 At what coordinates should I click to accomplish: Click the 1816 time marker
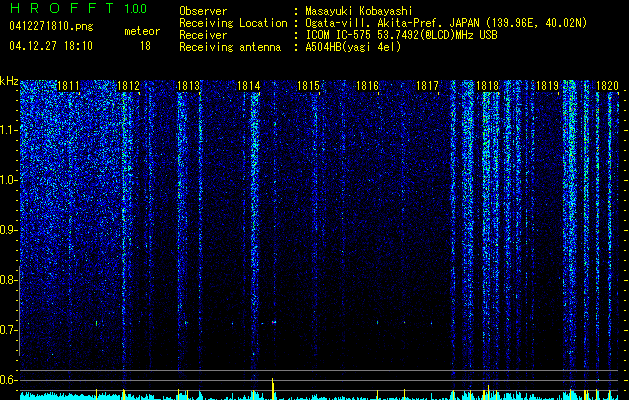[x=368, y=86]
